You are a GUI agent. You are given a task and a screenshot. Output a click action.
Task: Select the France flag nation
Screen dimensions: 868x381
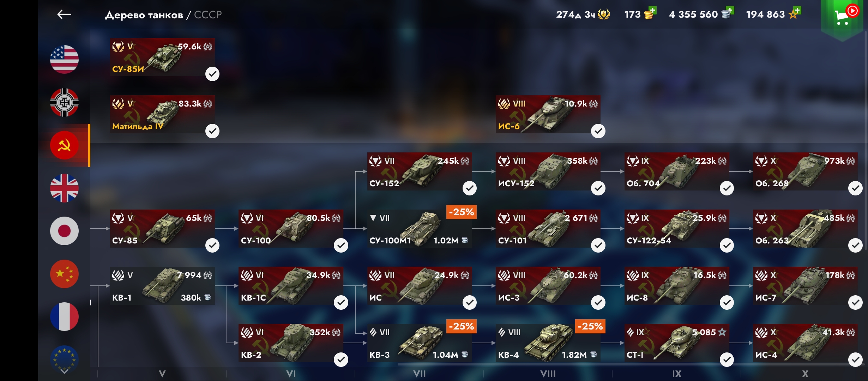(x=64, y=316)
